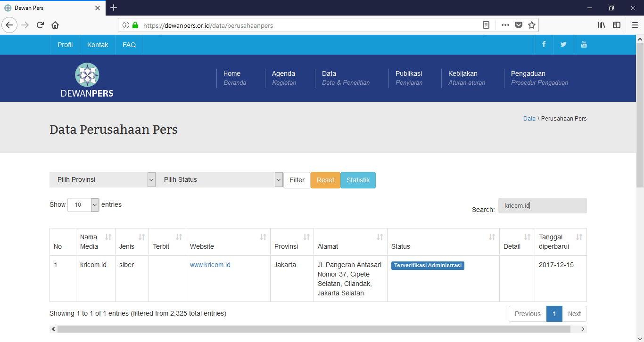Open Dewan Pers Facebook page icon

(544, 44)
